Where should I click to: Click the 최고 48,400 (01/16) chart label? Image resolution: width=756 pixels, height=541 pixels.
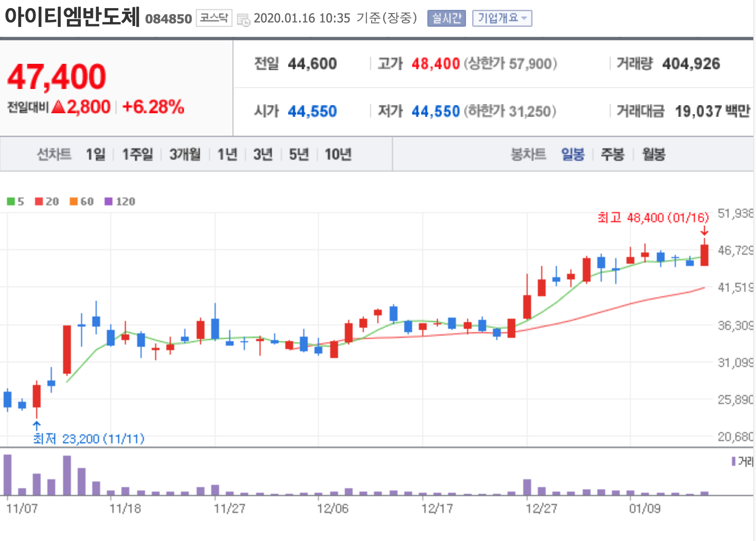(x=653, y=218)
